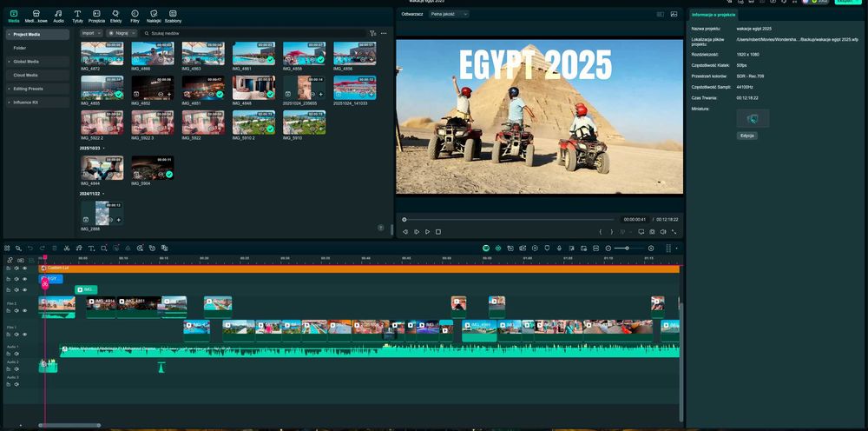The height and width of the screenshot is (431, 868).
Task: Click the record voiceover microphone icon
Action: click(x=559, y=249)
